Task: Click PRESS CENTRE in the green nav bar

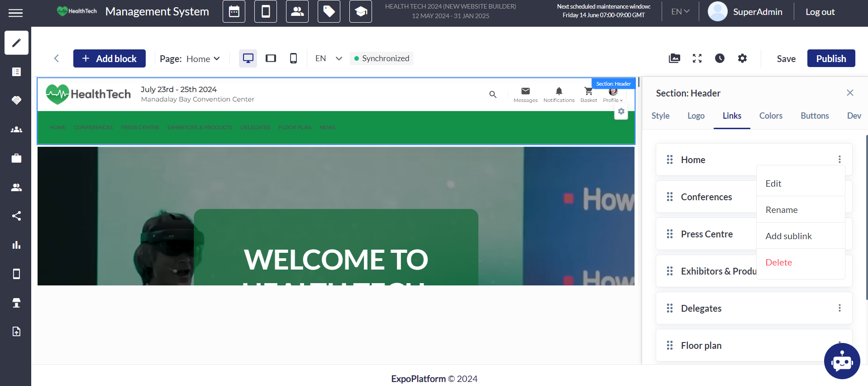Action: click(x=140, y=128)
